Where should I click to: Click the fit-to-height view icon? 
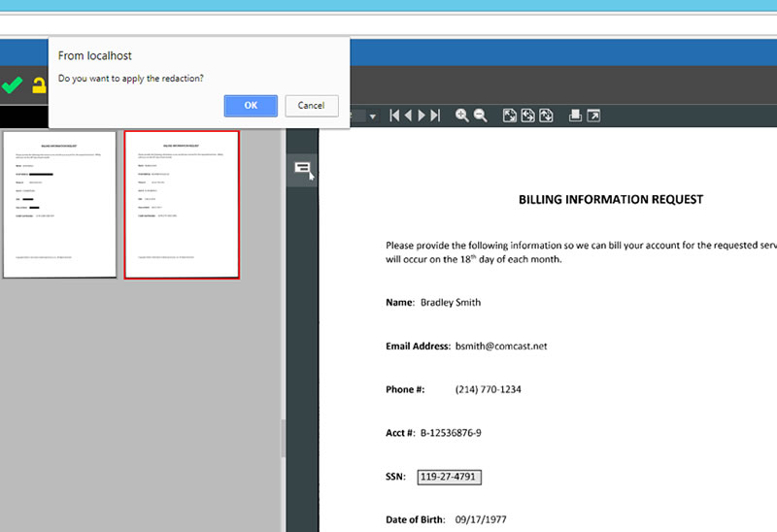pyautogui.click(x=547, y=116)
